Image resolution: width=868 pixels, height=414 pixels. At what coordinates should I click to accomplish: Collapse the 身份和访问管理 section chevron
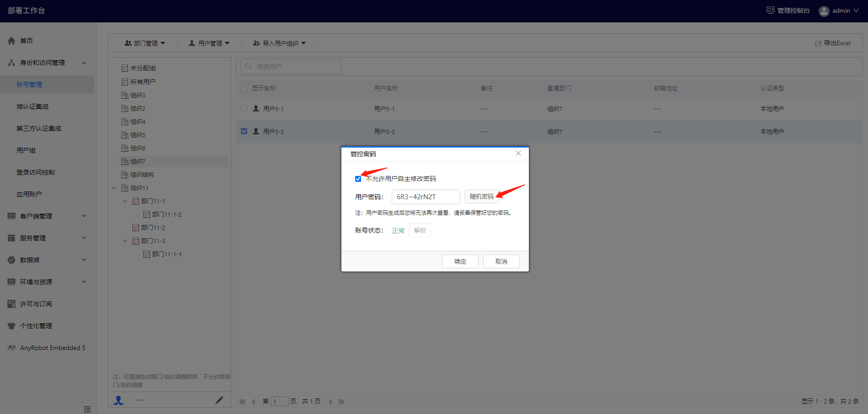tap(84, 63)
